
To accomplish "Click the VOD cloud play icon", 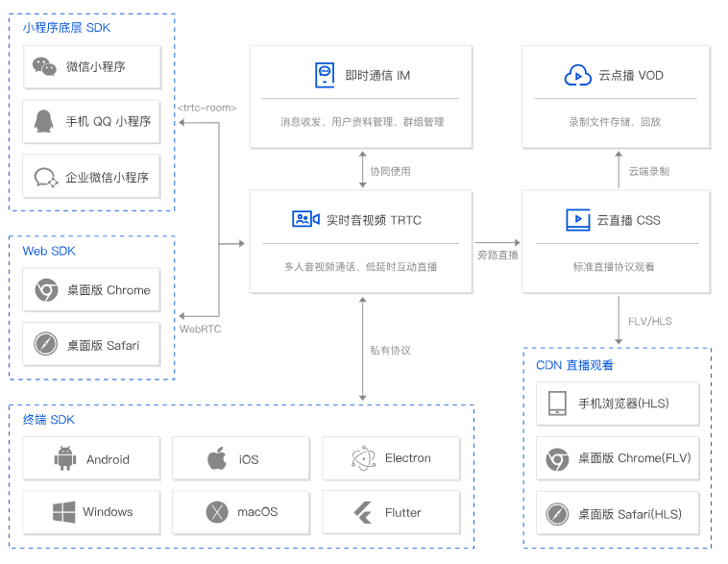I will pos(577,75).
